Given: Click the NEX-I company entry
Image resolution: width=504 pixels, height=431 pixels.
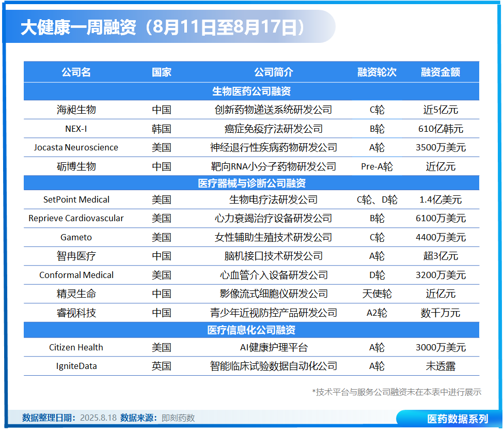Looking at the screenshot, I should click(x=76, y=129).
